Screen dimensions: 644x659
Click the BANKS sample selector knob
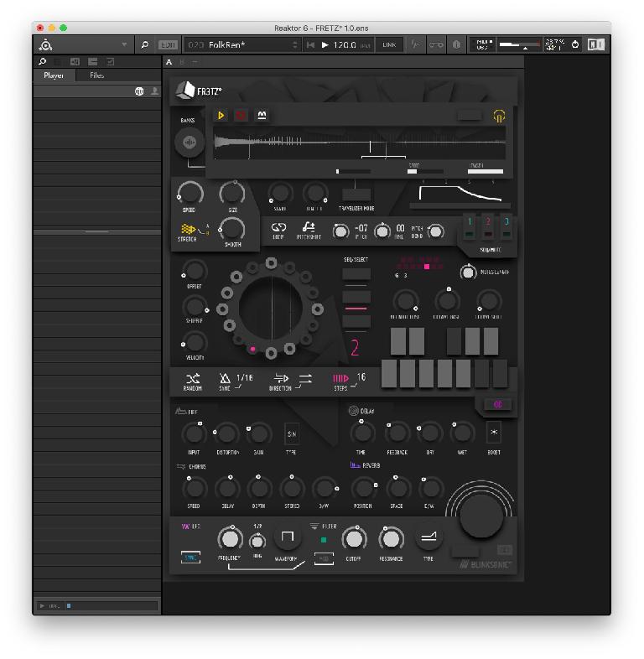(x=190, y=143)
